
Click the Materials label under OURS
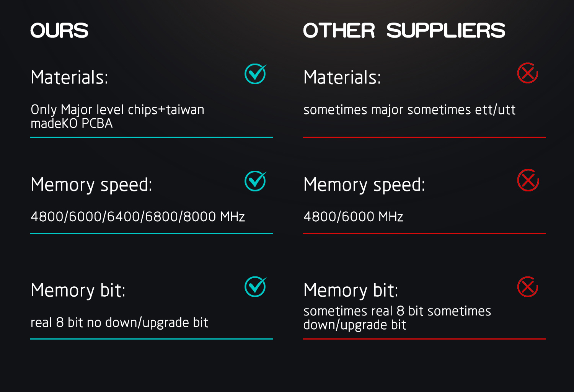point(69,77)
